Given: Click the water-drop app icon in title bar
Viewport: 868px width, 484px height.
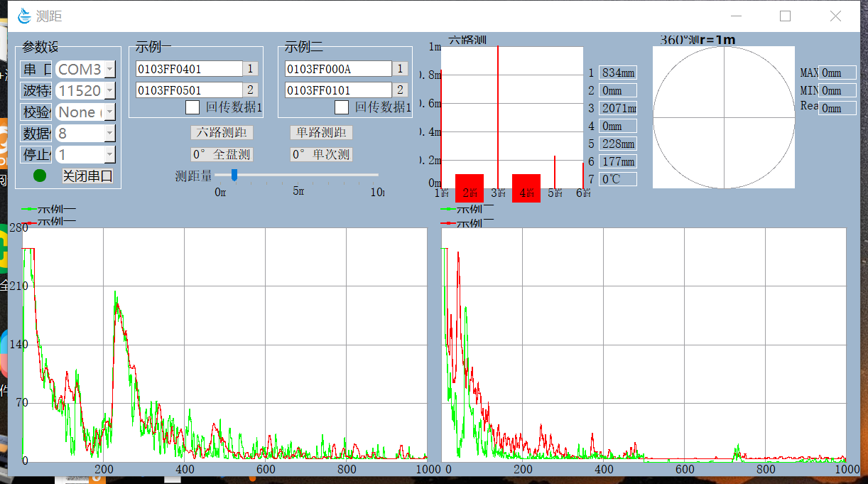Looking at the screenshot, I should click(x=25, y=16).
